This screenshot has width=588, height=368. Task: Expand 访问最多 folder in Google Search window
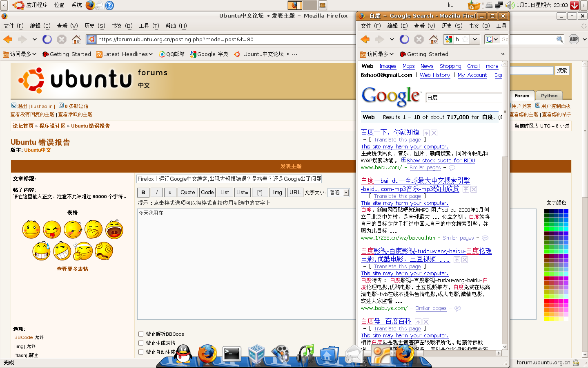point(377,54)
